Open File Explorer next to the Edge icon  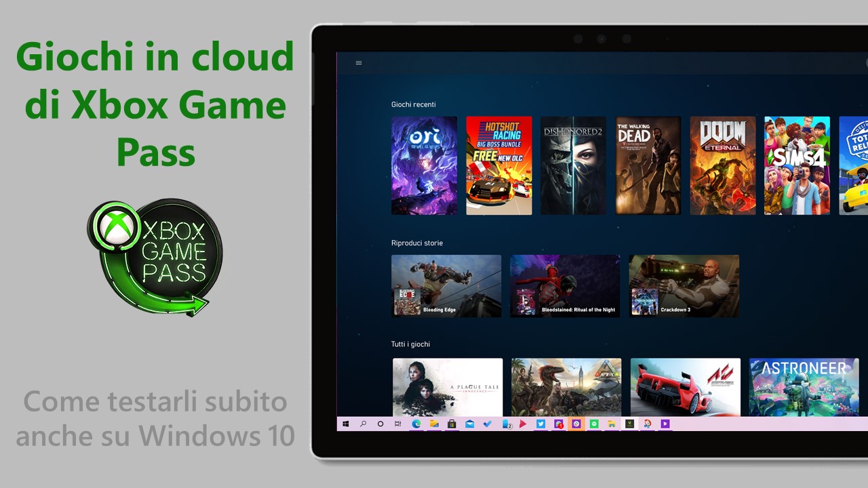click(434, 424)
